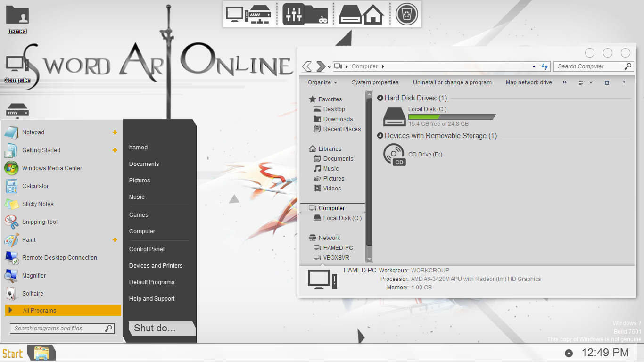This screenshot has width=644, height=362.
Task: Open Devices and Printers
Action: click(156, 266)
